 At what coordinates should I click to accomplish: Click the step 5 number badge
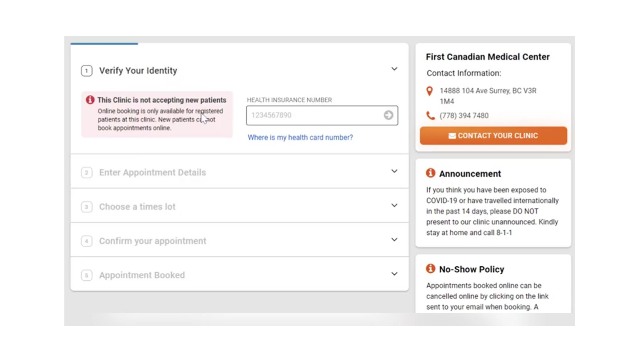pyautogui.click(x=87, y=275)
